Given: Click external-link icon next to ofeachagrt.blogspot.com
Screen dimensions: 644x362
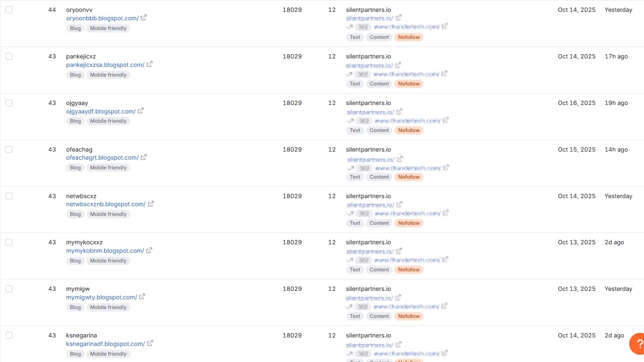Looking at the screenshot, I should click(144, 157).
